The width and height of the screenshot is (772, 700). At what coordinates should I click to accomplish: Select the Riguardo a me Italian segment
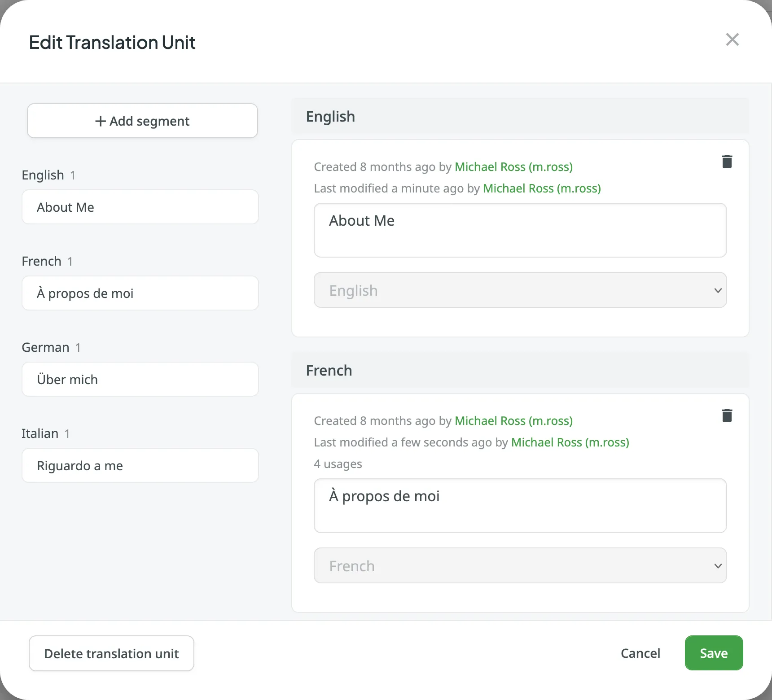tap(140, 465)
